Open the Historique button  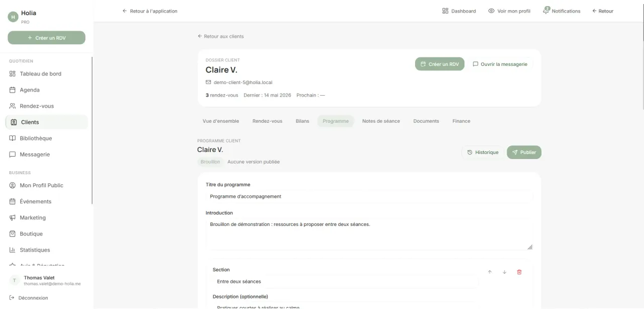[482, 152]
